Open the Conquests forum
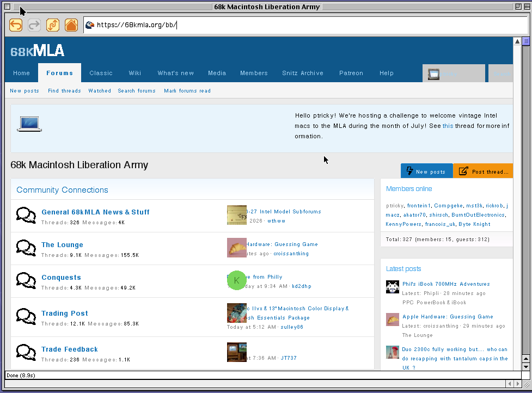Viewport: 532px width, 393px height. point(61,278)
